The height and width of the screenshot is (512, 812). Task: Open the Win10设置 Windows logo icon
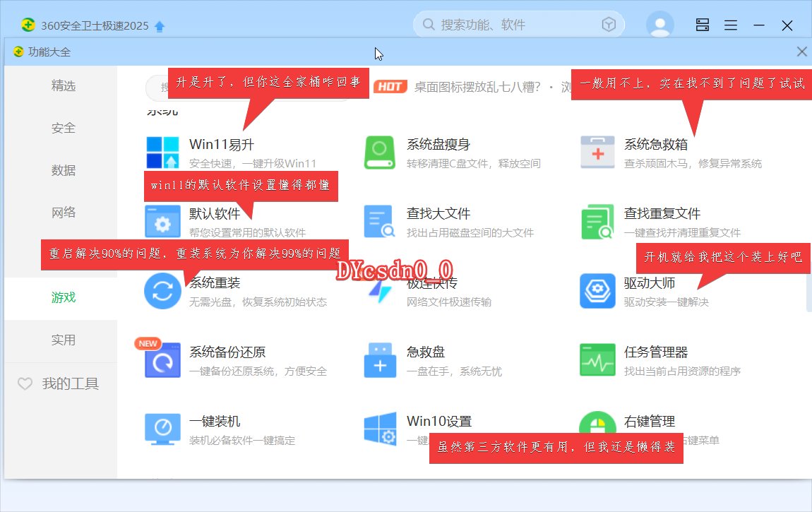380,429
